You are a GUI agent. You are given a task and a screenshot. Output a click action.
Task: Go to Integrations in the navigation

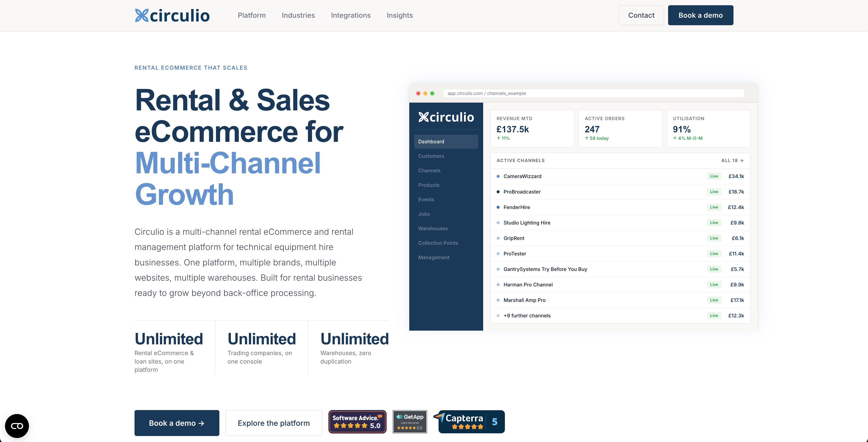point(351,15)
